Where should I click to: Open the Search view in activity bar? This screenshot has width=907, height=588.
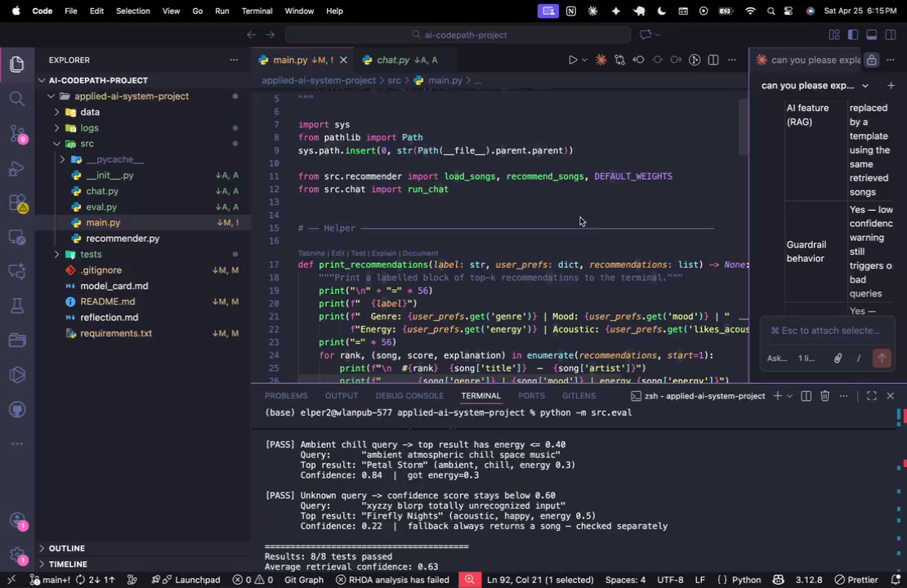pos(16,99)
